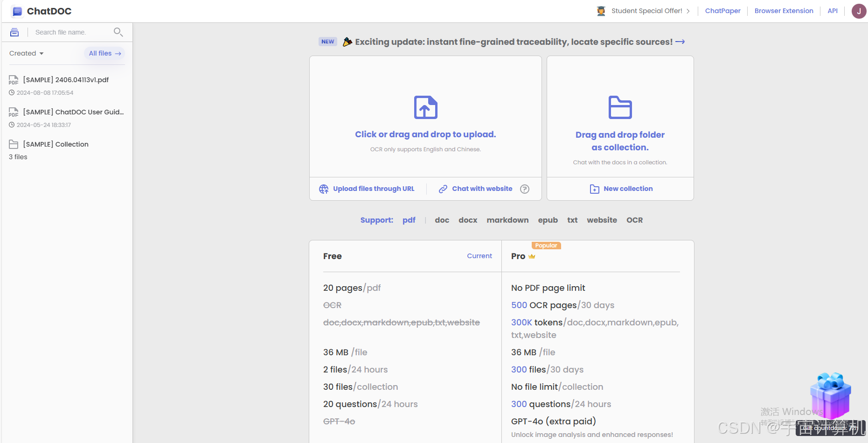Click the chain link icon for website chat

point(443,189)
